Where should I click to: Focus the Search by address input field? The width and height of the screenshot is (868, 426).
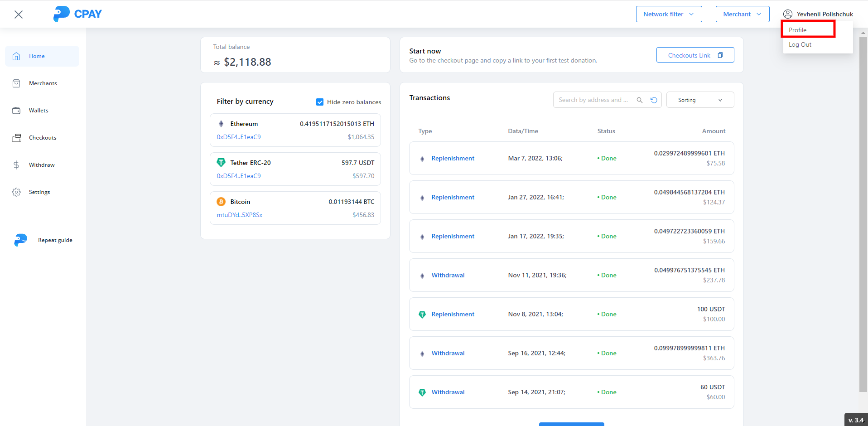[593, 100]
